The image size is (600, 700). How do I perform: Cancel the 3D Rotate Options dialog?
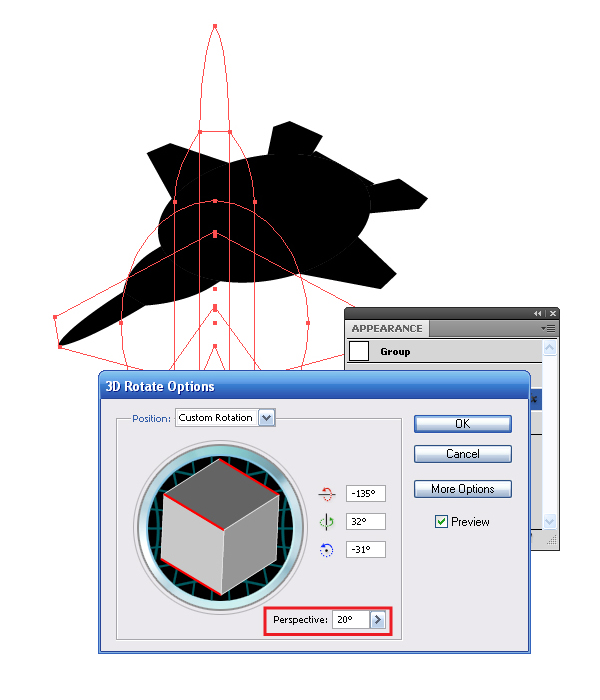[462, 454]
